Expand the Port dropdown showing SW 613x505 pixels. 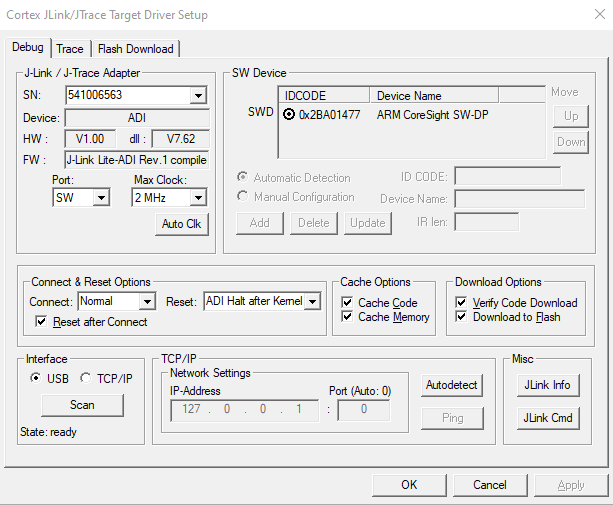[101, 198]
